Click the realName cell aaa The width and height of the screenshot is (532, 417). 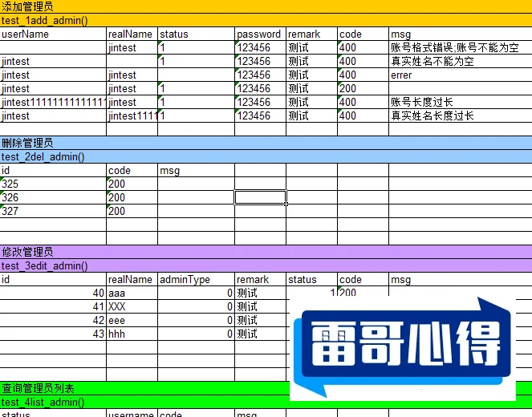tap(132, 293)
